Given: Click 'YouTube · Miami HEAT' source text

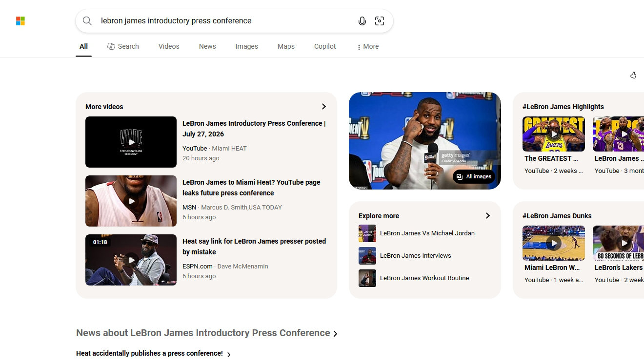Looking at the screenshot, I should [215, 149].
